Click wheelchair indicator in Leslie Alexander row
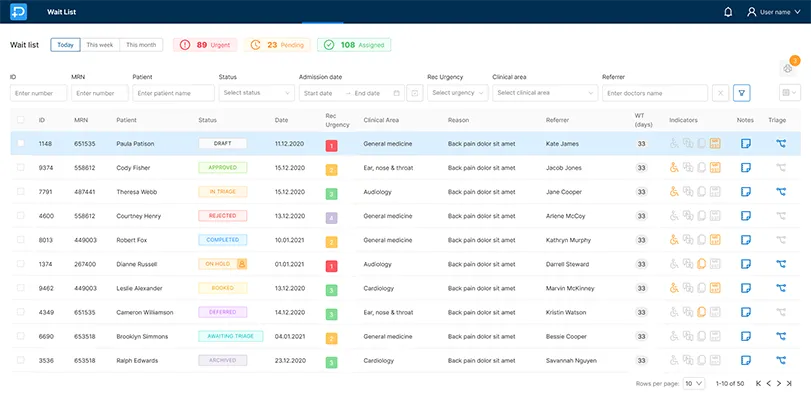The height and width of the screenshot is (410, 811). [674, 288]
